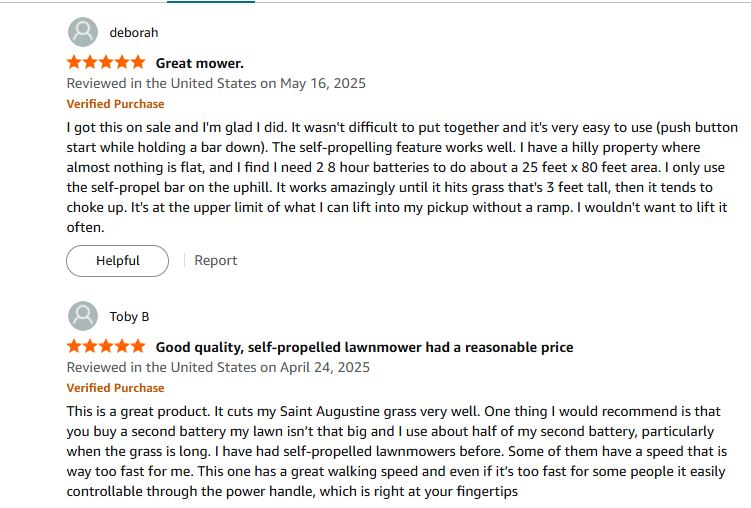Click the first star of deborah's rating
The image size is (751, 508).
[x=74, y=62]
